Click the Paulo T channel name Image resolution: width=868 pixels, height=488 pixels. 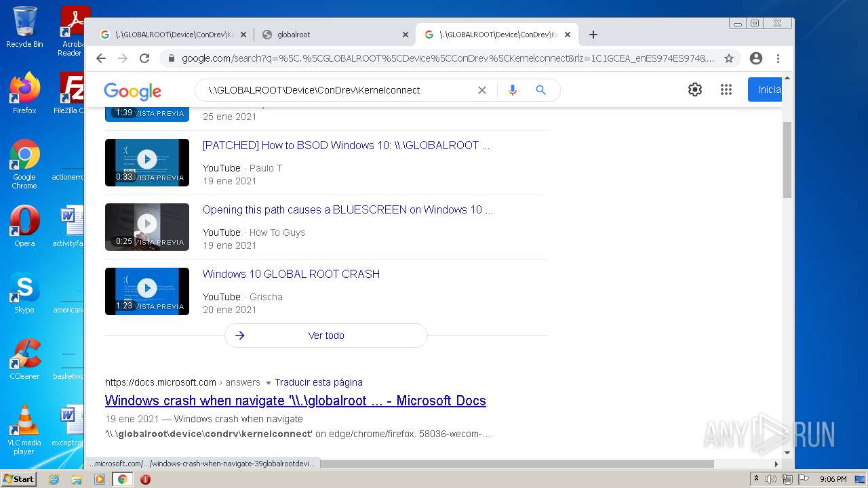point(266,168)
